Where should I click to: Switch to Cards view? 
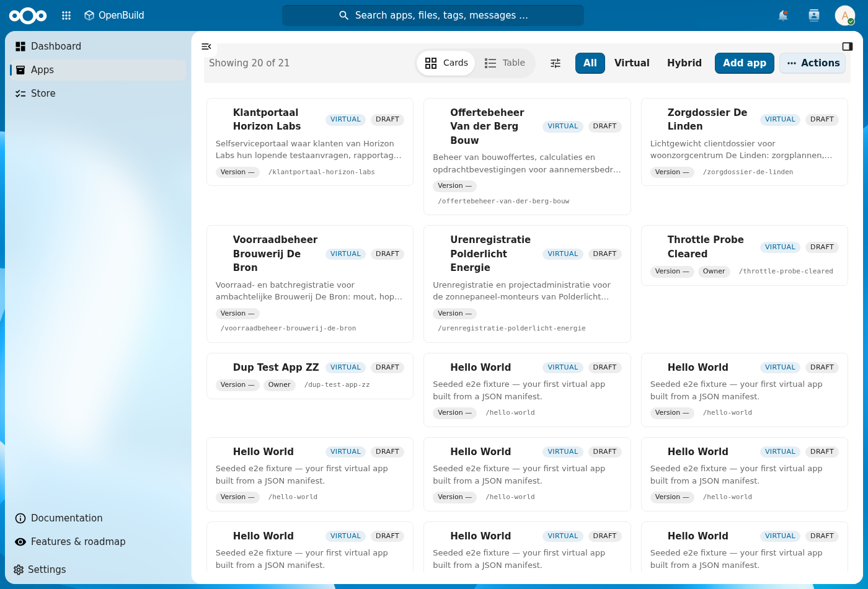point(446,63)
